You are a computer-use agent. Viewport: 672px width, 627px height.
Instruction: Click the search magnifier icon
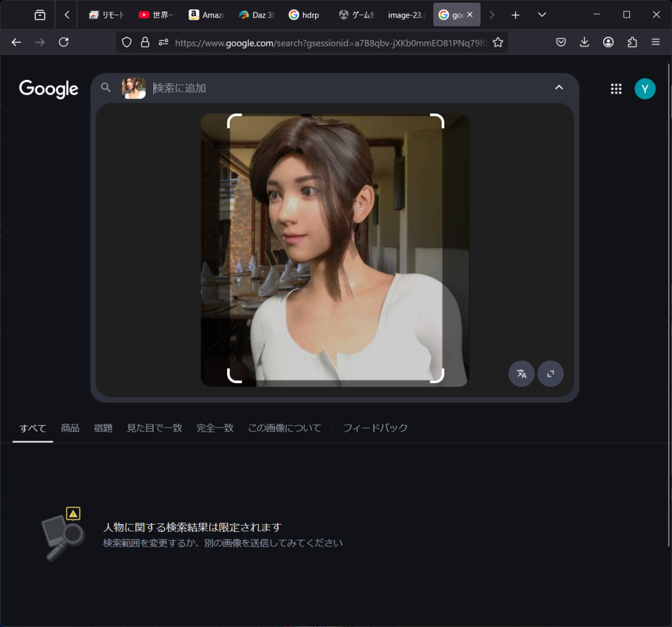[106, 88]
